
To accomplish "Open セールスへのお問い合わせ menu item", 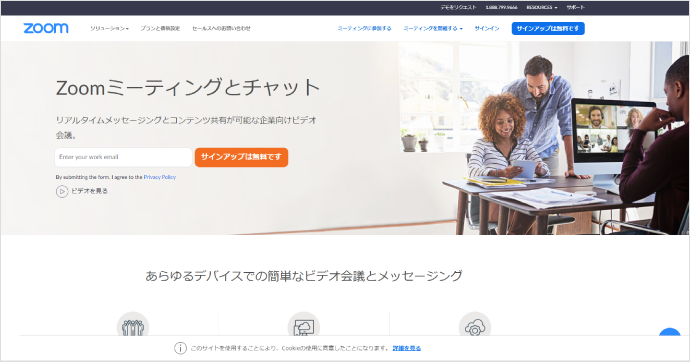I will coord(221,29).
